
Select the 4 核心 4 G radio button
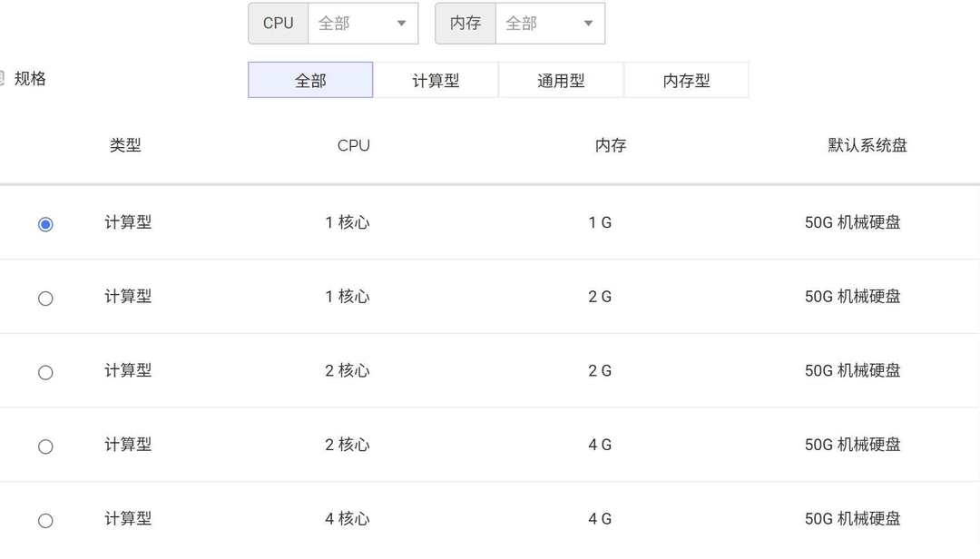point(45,521)
